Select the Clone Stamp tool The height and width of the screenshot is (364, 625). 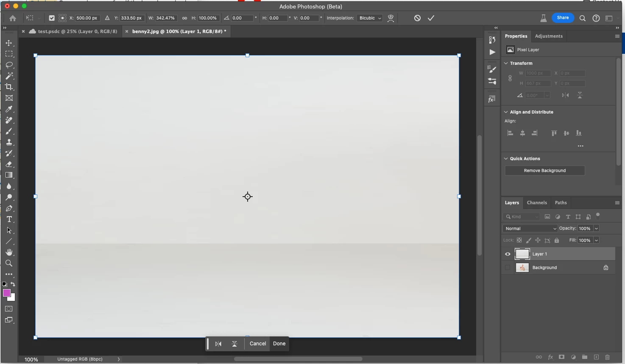[9, 142]
